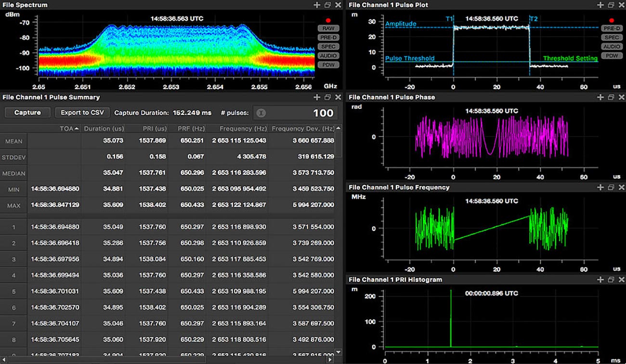The height and width of the screenshot is (364, 626).
Task: Click TOA cell 14:58:36.696418
Action: coord(55,243)
